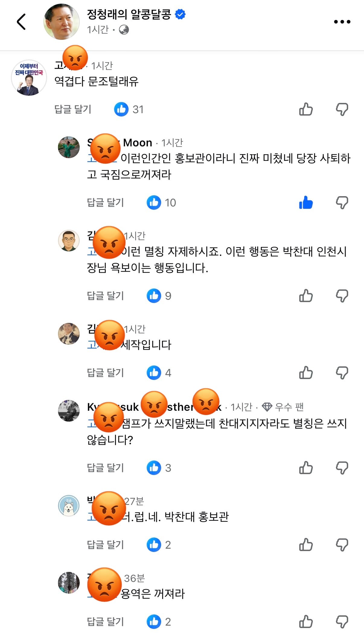Open the three-dot more options menu
The width and height of the screenshot is (364, 641).
click(x=342, y=22)
